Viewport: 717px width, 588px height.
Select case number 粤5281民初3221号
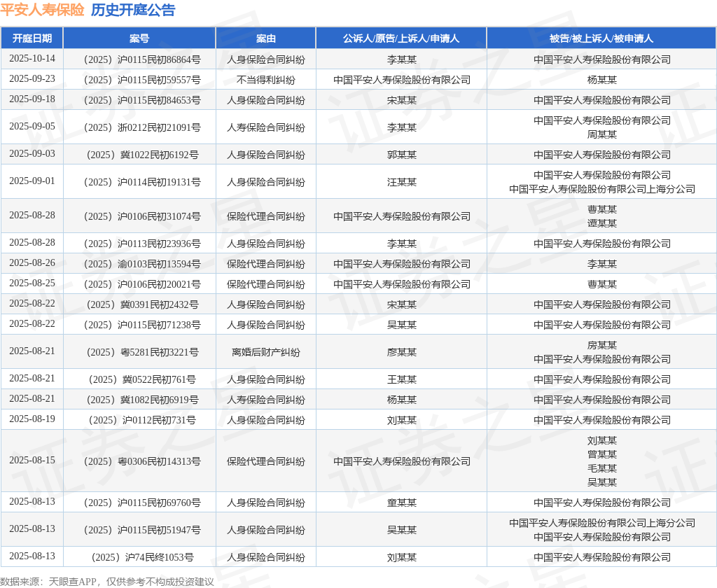click(142, 352)
